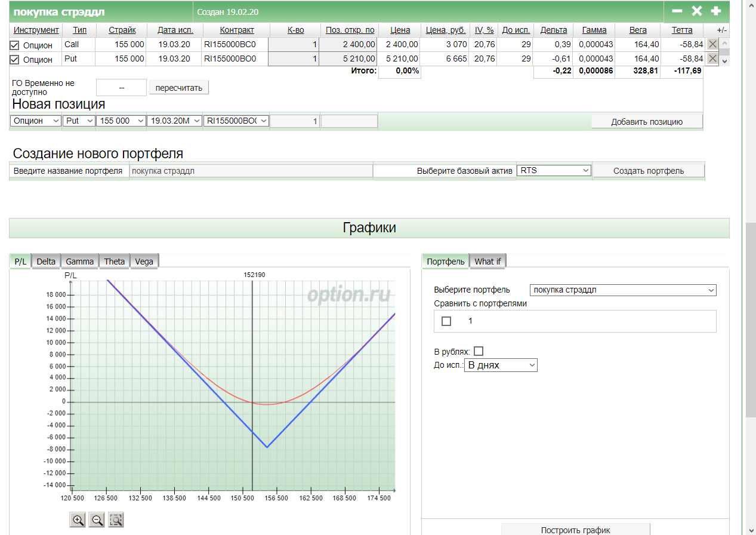Open the What if tab
This screenshot has height=535, width=756.
coord(487,261)
